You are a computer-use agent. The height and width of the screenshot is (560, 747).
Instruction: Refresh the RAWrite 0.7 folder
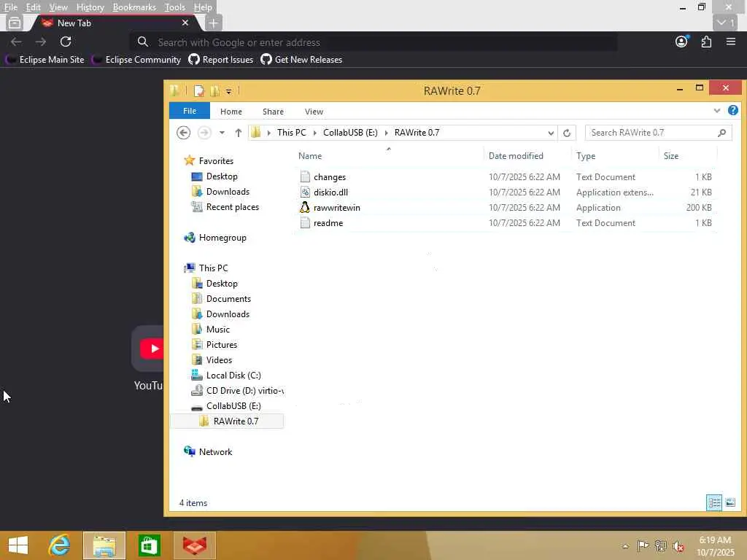[x=567, y=133]
